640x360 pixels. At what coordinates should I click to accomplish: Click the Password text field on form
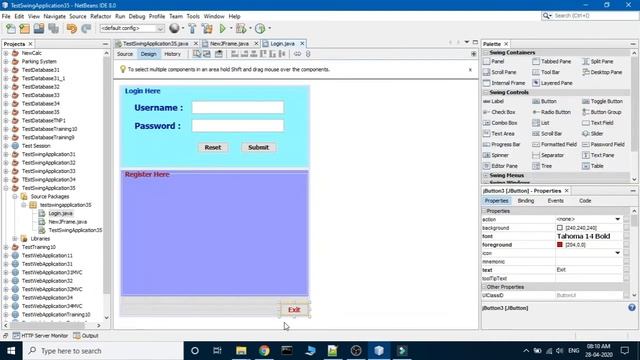coord(238,126)
